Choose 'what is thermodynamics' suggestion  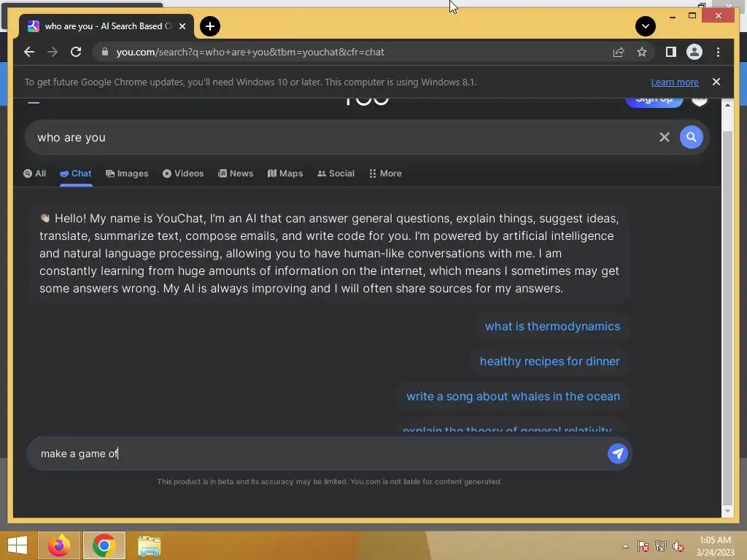coord(553,326)
